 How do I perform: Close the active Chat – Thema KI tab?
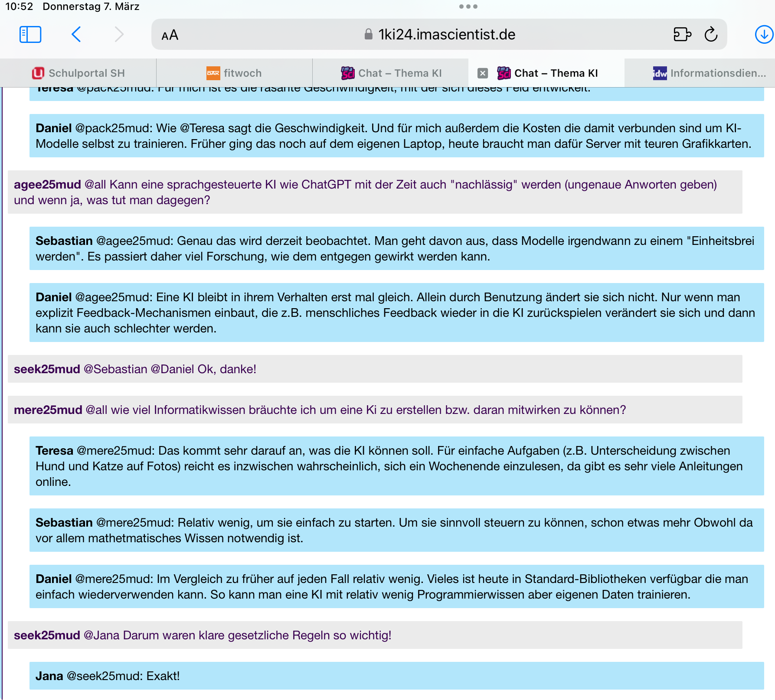point(483,73)
